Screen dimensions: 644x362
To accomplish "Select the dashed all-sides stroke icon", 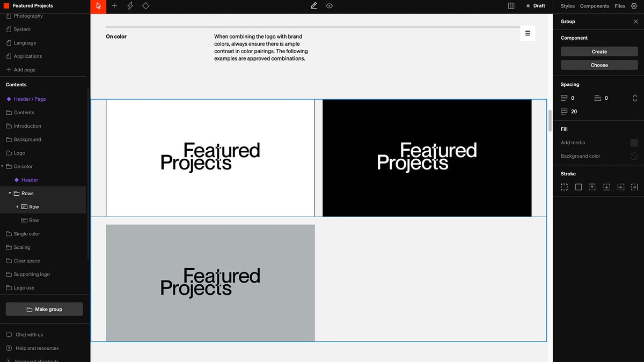I will coord(565,187).
